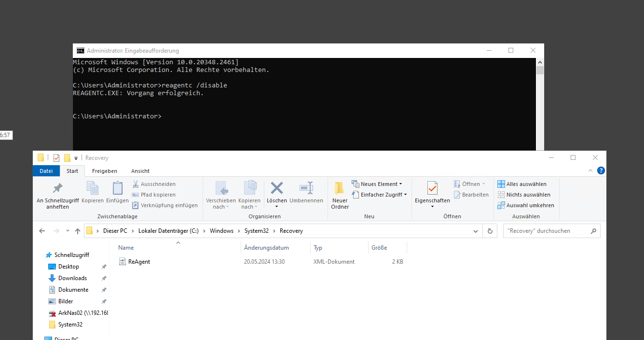This screenshot has width=644, height=340.
Task: Click Dieser PC in address breadcrumb
Action: [x=115, y=231]
